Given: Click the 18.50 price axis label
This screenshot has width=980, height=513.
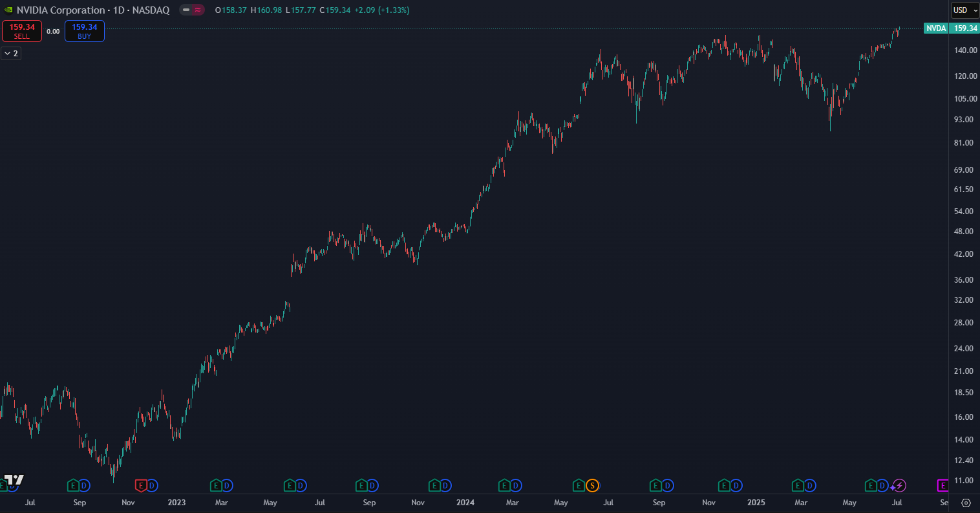Looking at the screenshot, I should (965, 393).
